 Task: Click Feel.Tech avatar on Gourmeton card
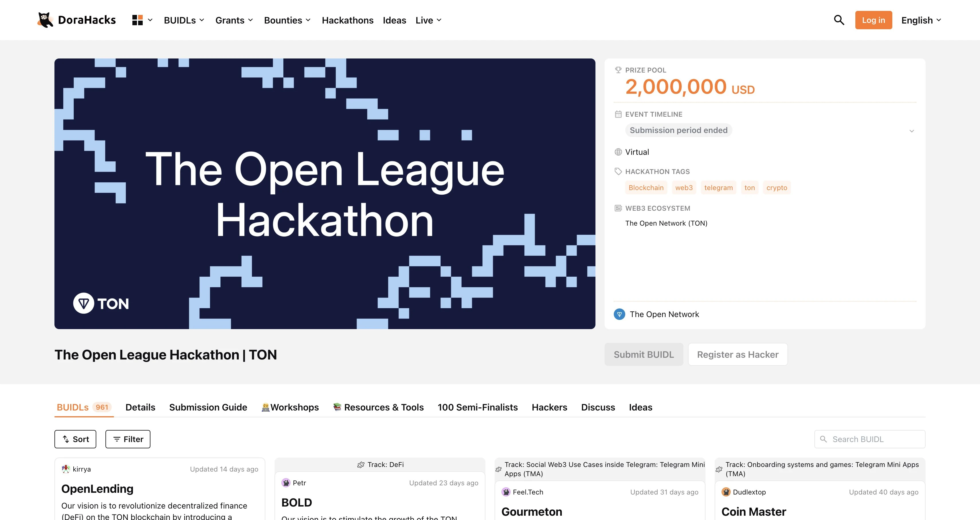[506, 492]
